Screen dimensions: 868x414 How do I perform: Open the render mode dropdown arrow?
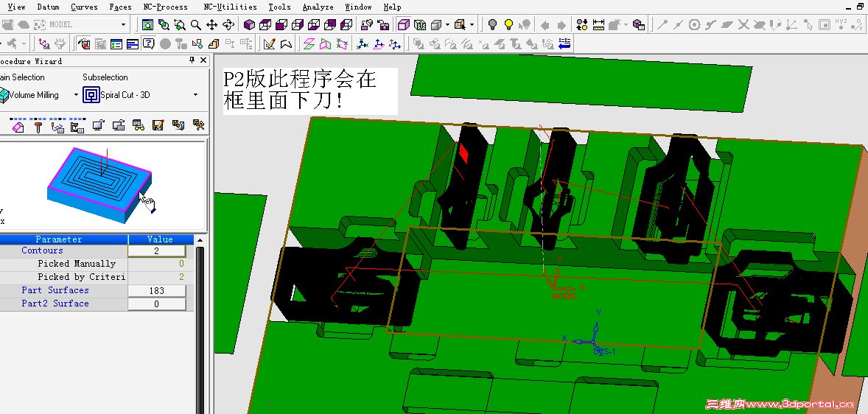point(447,25)
